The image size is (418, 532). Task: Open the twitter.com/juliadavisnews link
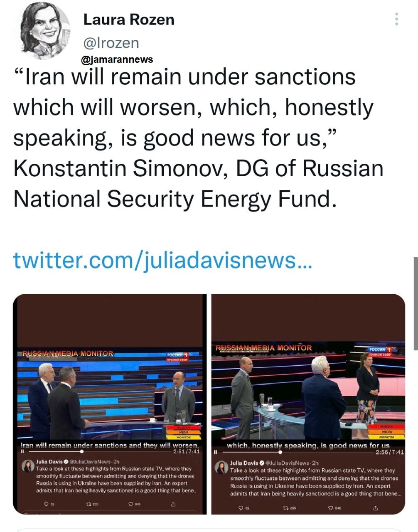(162, 260)
